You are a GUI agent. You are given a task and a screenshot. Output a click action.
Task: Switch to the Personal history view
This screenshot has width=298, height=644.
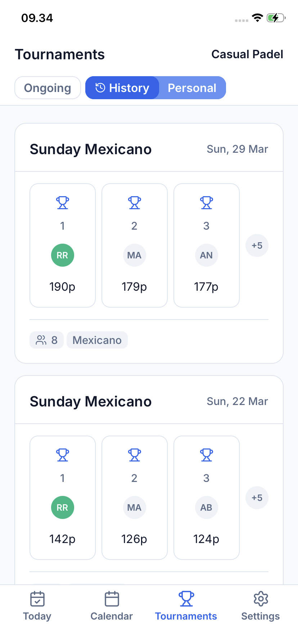point(192,88)
